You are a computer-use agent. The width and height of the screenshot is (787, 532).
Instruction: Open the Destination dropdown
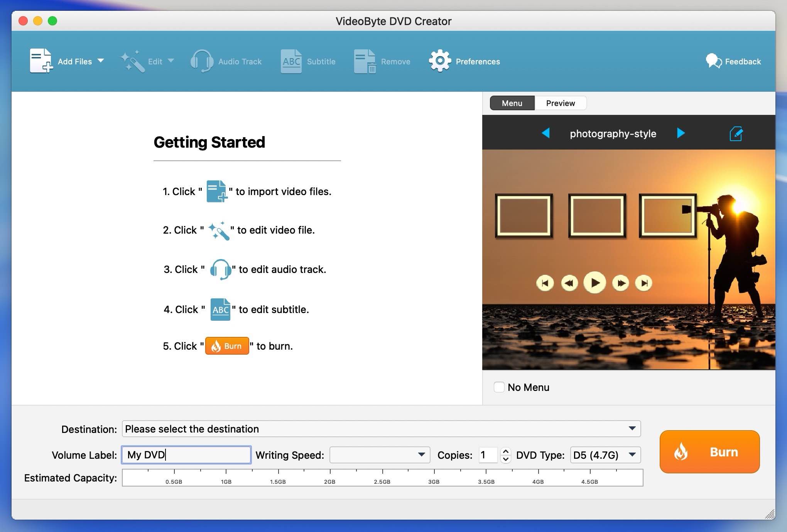(632, 429)
